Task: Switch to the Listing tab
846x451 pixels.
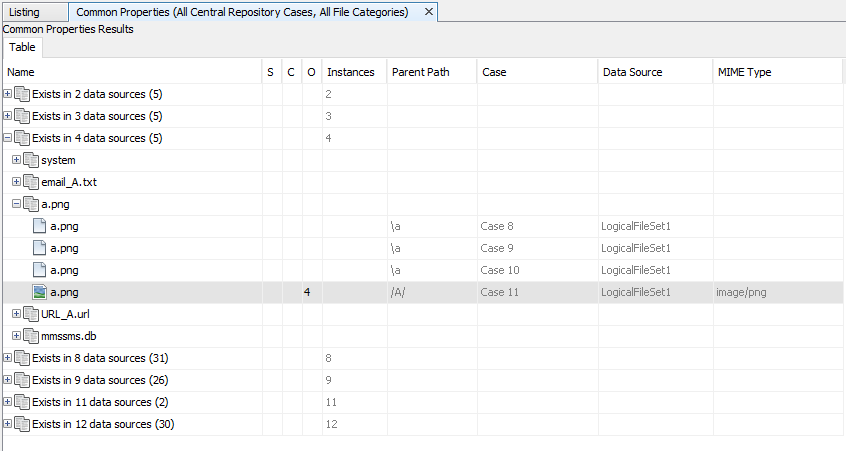Action: coord(25,12)
